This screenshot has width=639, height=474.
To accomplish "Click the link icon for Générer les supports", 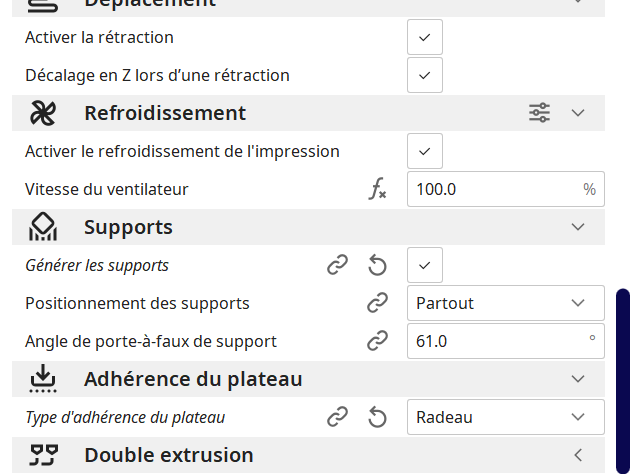I will tap(338, 265).
